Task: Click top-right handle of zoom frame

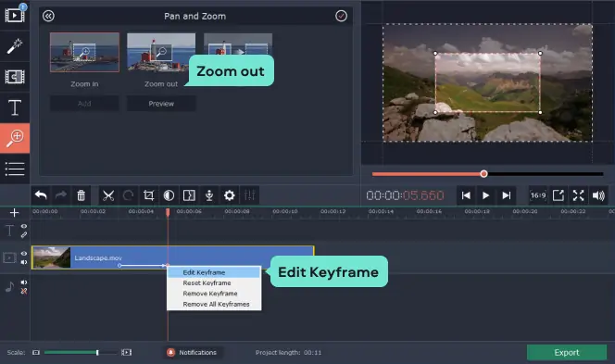Action: 541,53
